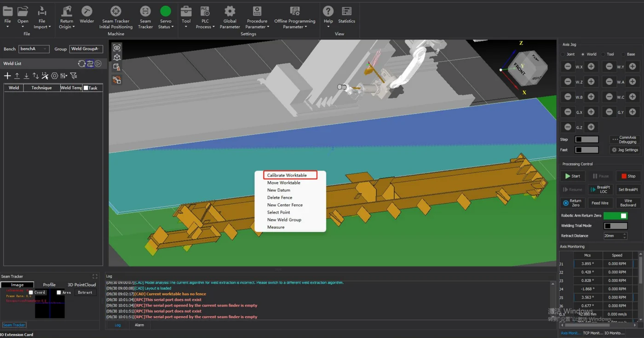Screen dimensions: 644x338
Task: Click the Start processing button
Action: tap(573, 176)
